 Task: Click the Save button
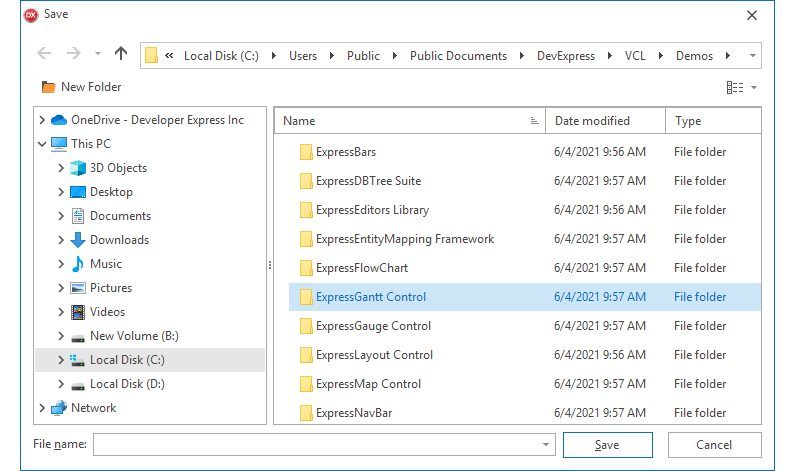pyautogui.click(x=607, y=445)
